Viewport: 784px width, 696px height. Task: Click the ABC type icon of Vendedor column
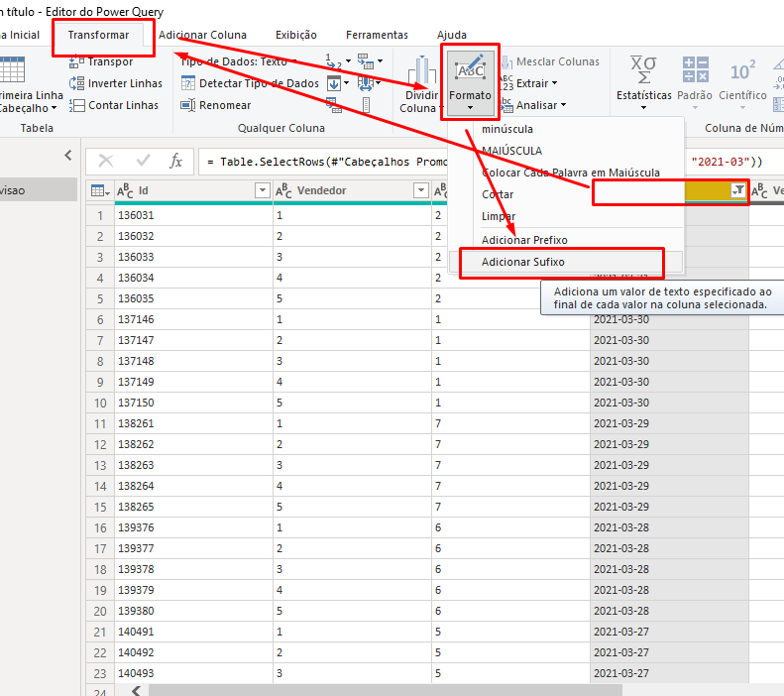(x=284, y=190)
